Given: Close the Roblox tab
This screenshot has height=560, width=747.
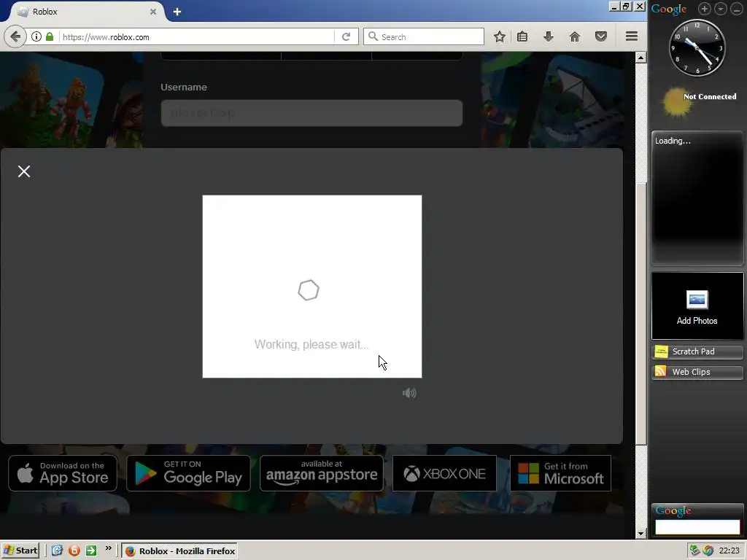Looking at the screenshot, I should [153, 12].
